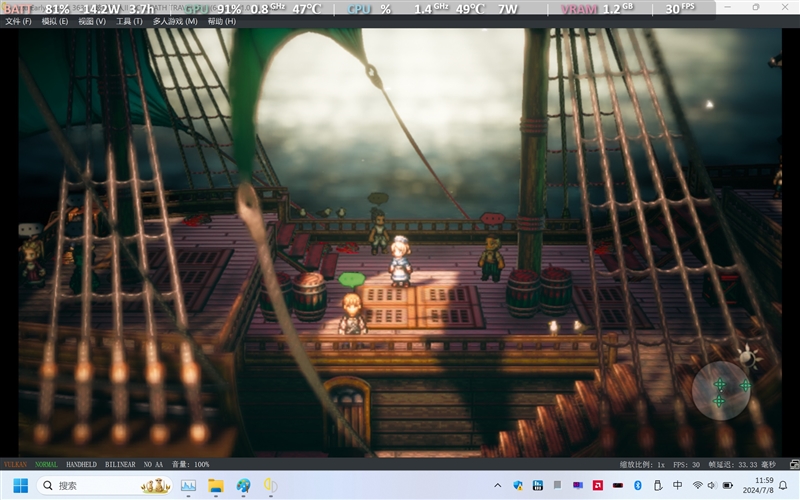The height and width of the screenshot is (500, 800).
Task: Click the USB safely remove hardware icon
Action: pos(658,486)
